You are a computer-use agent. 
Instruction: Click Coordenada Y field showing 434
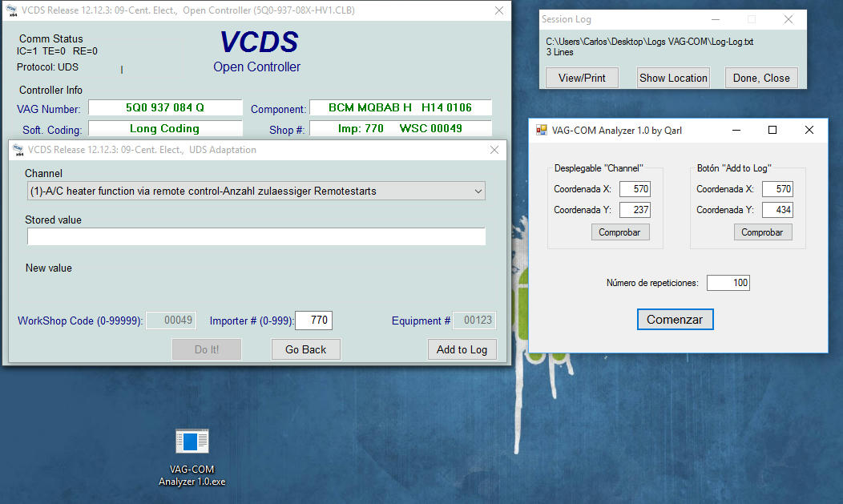[x=777, y=210]
